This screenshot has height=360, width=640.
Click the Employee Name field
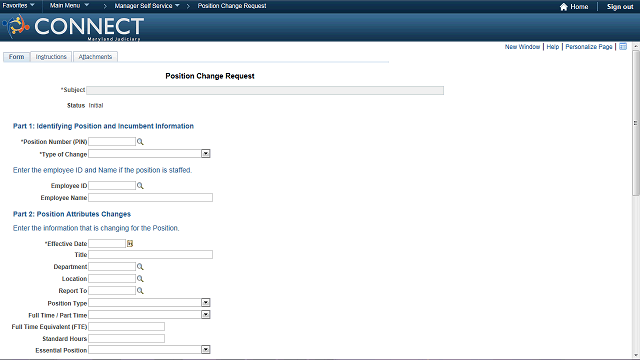coord(151,198)
